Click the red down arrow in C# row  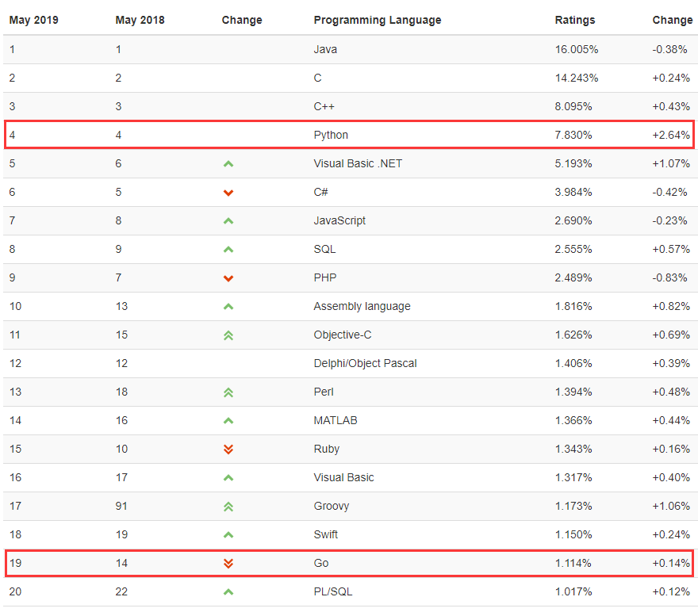tap(228, 193)
